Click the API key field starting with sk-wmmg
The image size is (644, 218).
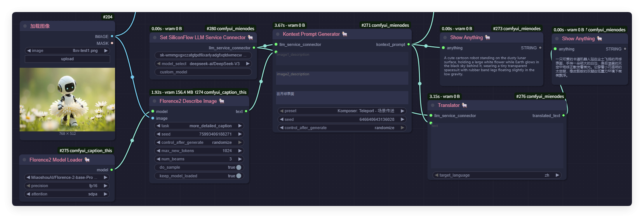click(203, 55)
